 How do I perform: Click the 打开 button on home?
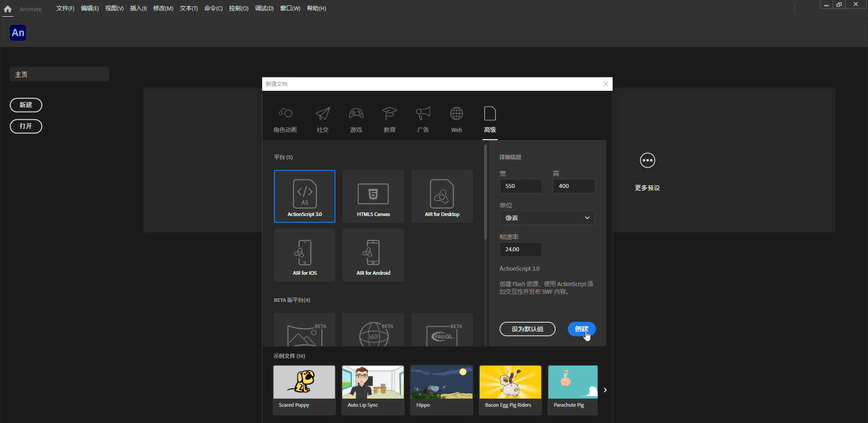[26, 126]
